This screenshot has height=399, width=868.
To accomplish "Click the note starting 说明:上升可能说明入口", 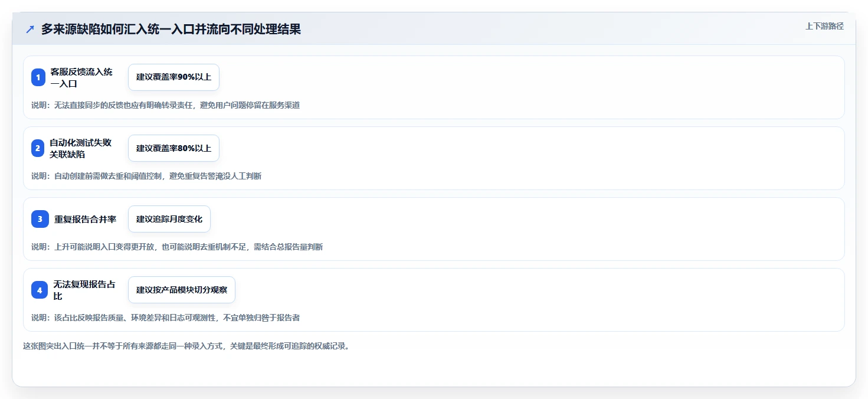I will coord(177,247).
